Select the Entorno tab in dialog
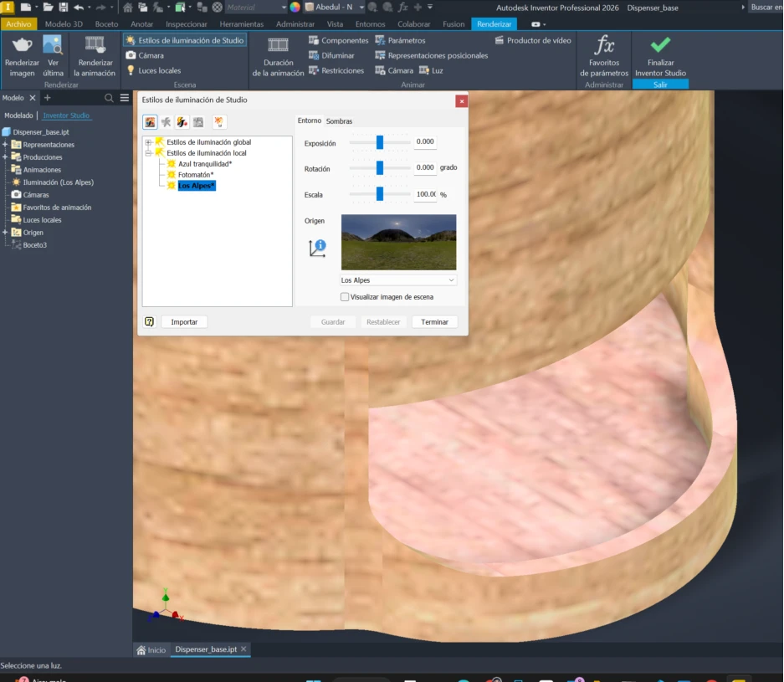Image resolution: width=784 pixels, height=682 pixels. 310,121
